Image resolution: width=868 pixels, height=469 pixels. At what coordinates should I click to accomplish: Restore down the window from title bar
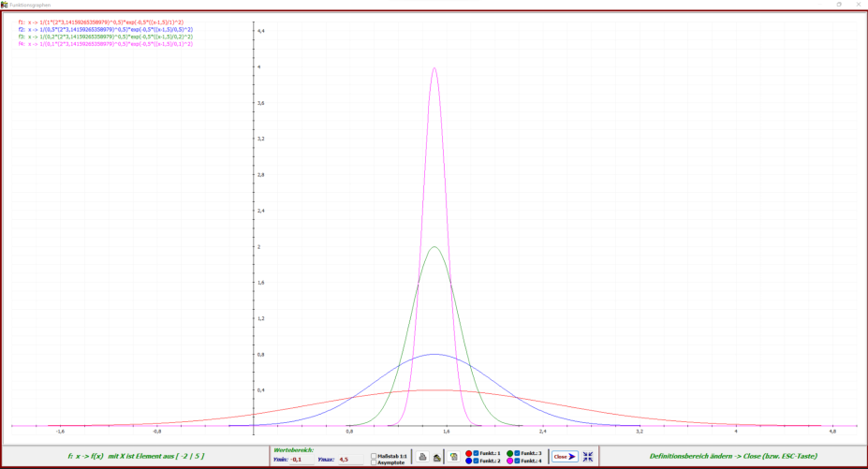[x=838, y=4]
